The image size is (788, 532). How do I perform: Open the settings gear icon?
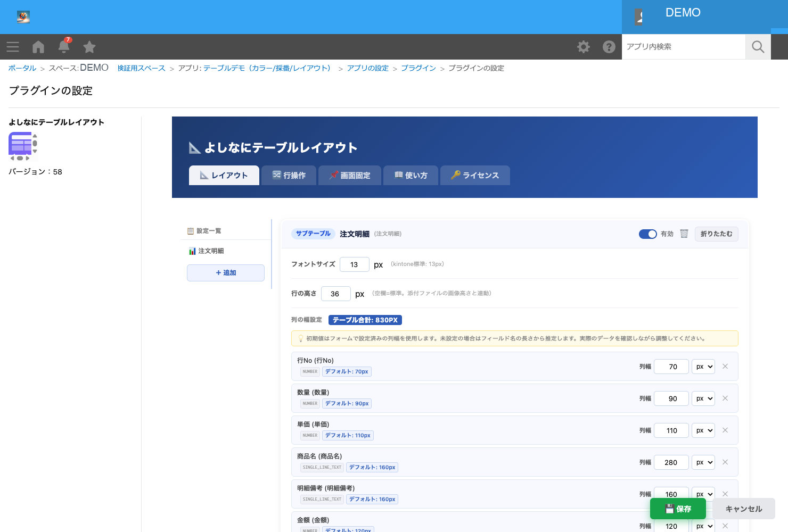(x=584, y=47)
